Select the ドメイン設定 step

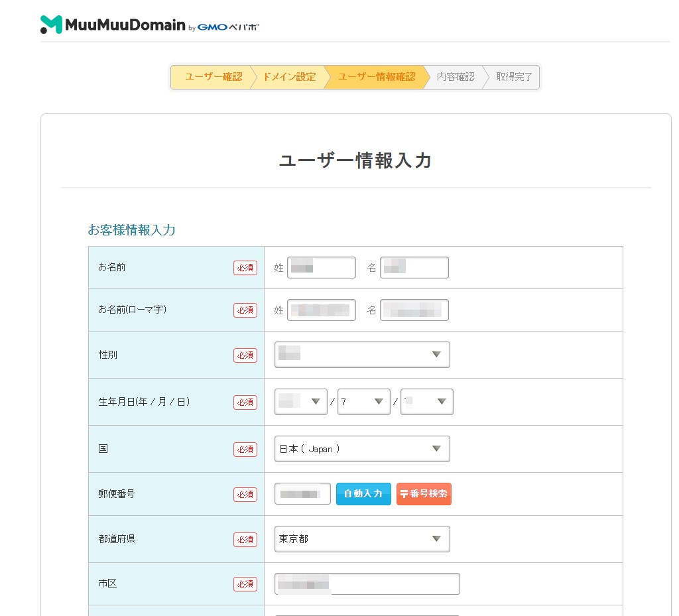(289, 77)
